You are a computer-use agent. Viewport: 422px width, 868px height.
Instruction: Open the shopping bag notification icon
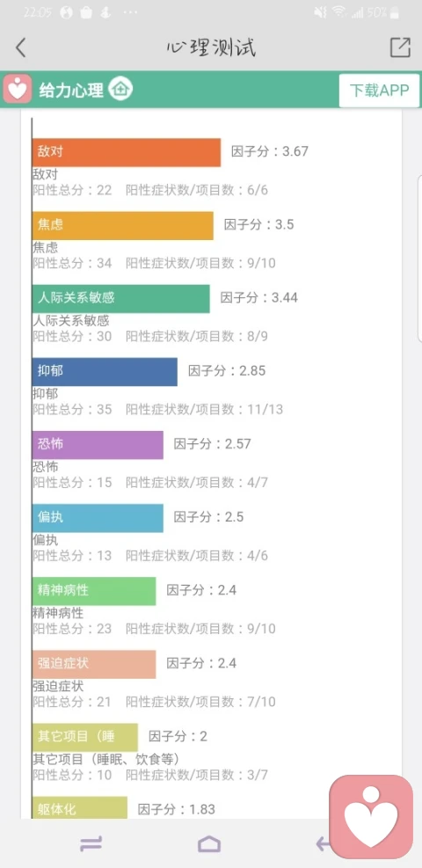[86, 12]
